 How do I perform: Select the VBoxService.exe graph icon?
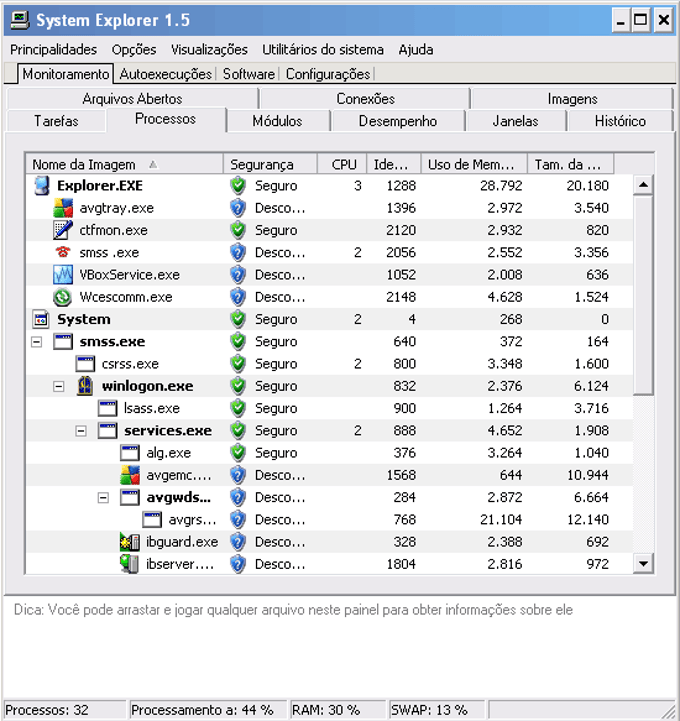click(63, 275)
